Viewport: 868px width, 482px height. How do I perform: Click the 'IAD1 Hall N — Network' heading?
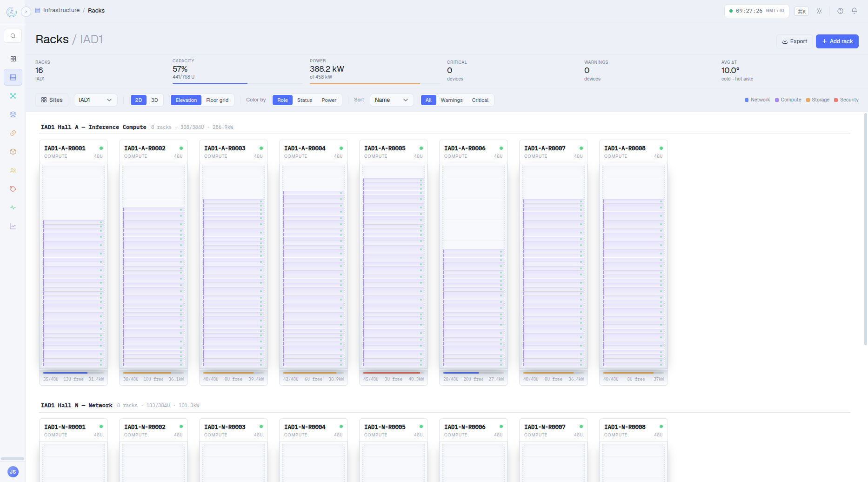pyautogui.click(x=77, y=405)
